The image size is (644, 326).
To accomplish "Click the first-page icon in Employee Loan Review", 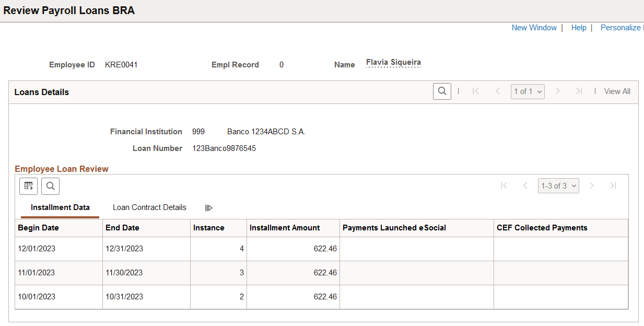I will pos(504,185).
